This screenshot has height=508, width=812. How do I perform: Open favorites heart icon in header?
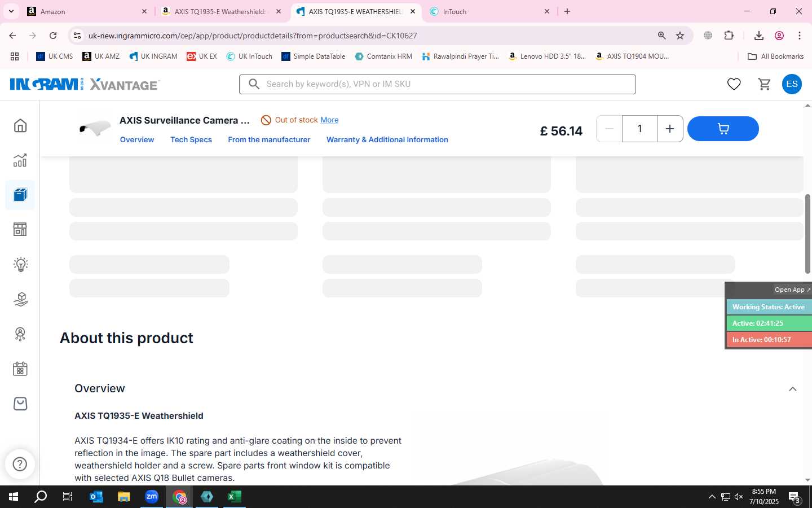(734, 84)
